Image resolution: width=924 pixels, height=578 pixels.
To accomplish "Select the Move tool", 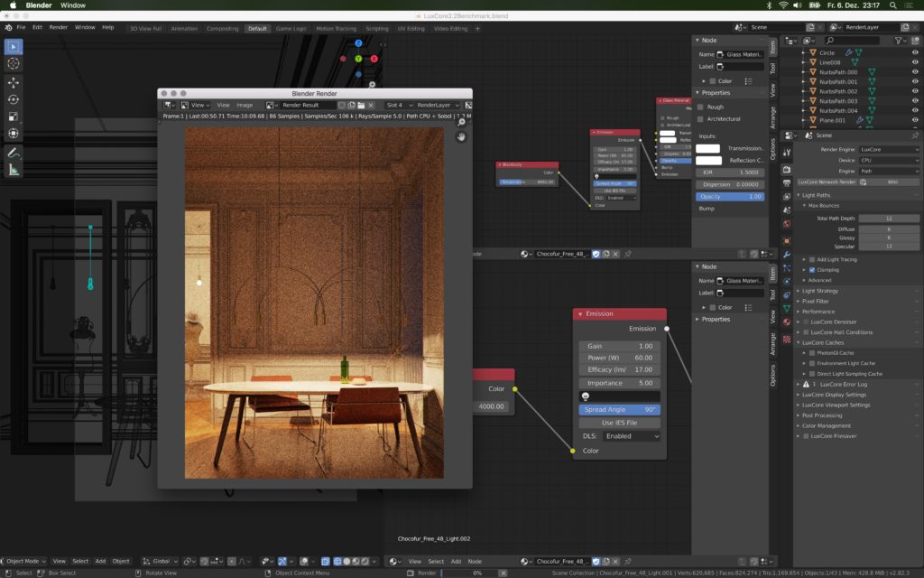I will point(13,82).
